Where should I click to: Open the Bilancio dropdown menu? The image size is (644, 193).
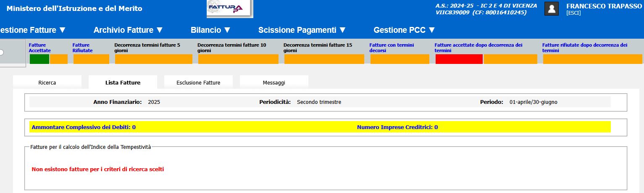210,30
